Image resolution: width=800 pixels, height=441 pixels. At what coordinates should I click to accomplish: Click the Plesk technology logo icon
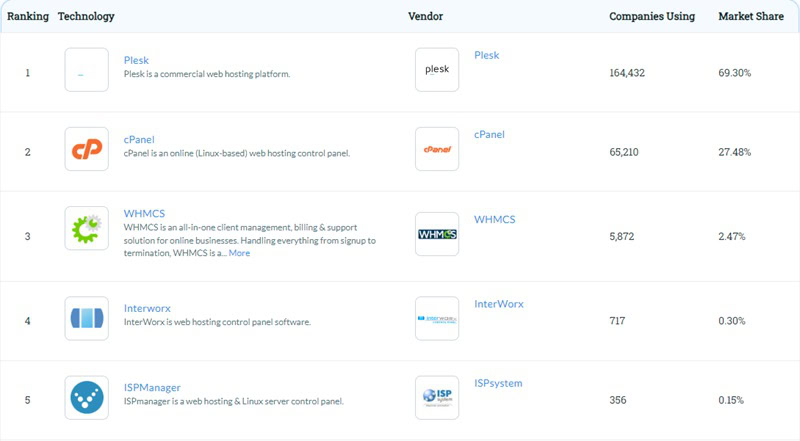coord(87,70)
